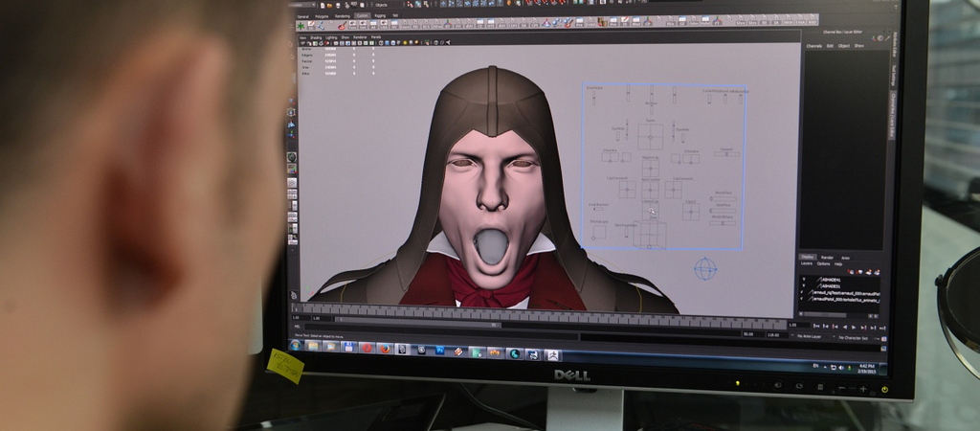Enable Wireframe display in panel toolbar
The width and height of the screenshot is (980, 431).
(381, 42)
